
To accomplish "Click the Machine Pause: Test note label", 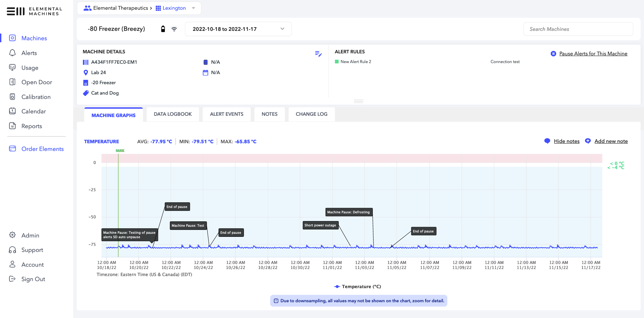I will [x=188, y=225].
